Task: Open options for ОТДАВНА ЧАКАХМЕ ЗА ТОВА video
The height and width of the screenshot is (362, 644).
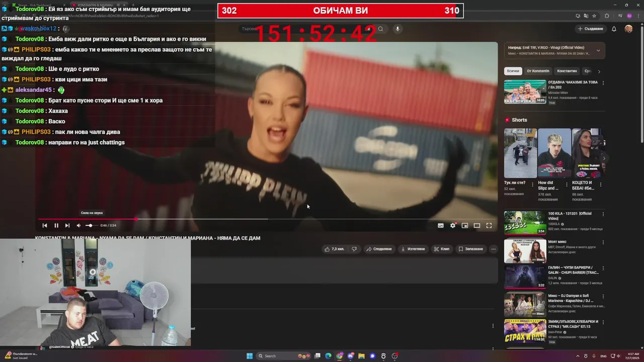Action: 603,82
